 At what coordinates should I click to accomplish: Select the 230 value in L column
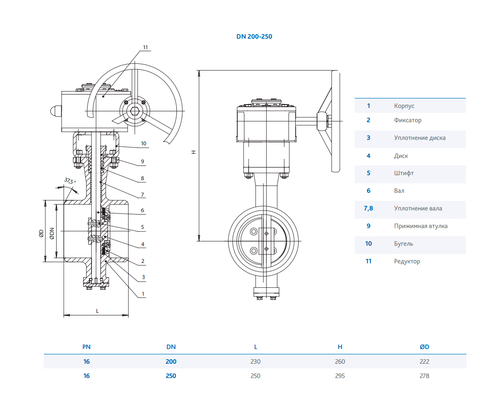(x=255, y=362)
